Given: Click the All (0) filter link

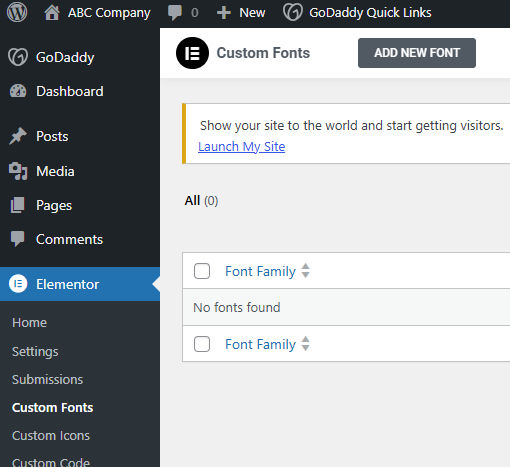Looking at the screenshot, I should pos(201,201).
